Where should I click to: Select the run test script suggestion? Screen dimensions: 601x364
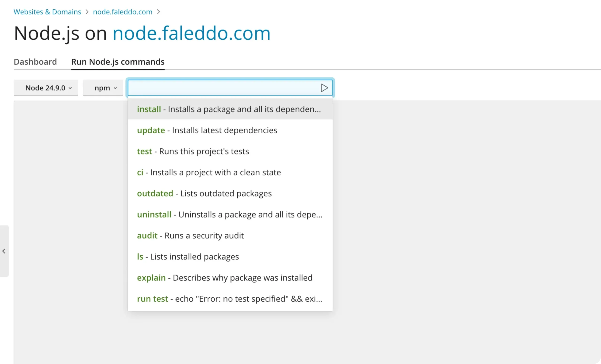[229, 299]
